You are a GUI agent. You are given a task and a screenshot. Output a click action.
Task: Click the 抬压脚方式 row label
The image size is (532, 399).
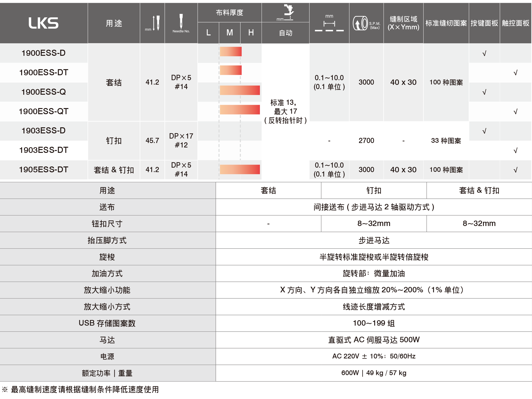[x=107, y=240]
